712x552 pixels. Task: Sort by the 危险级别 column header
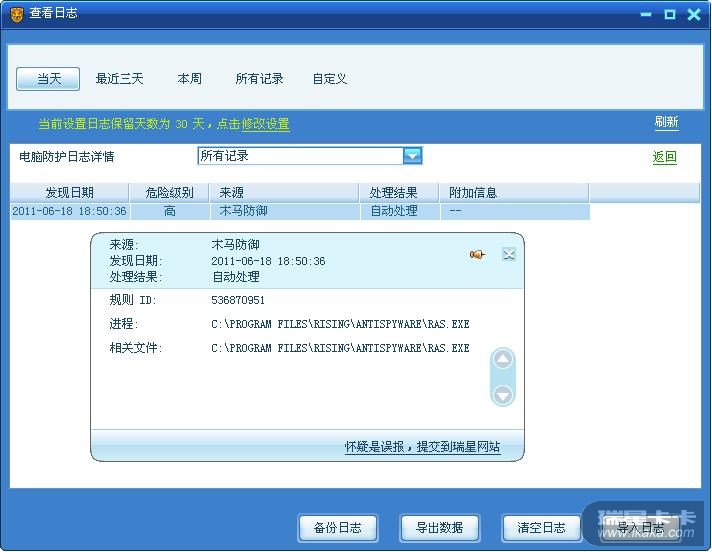[x=169, y=193]
